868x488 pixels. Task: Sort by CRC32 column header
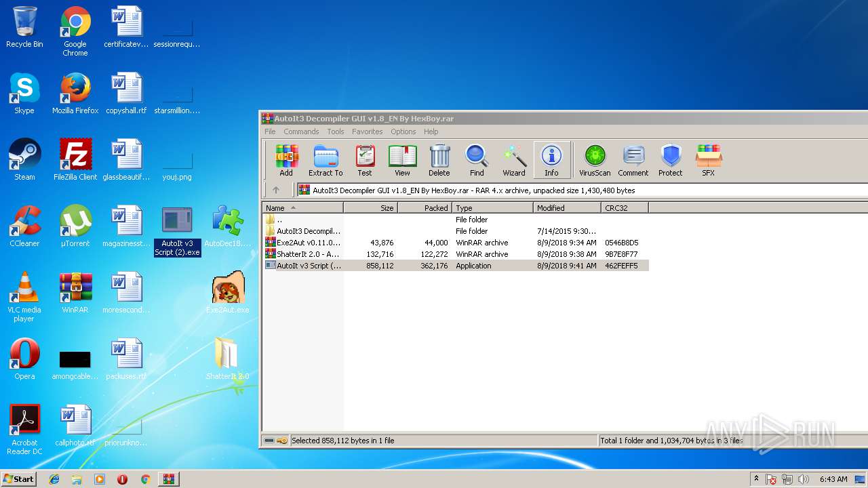[x=625, y=208]
